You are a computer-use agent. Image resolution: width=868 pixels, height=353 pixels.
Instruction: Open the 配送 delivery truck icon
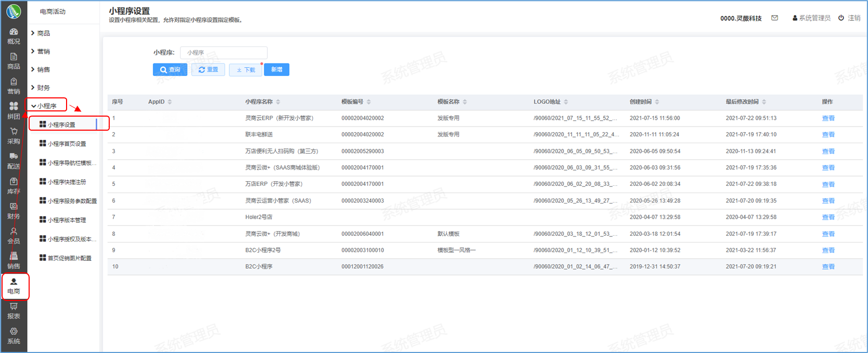pyautogui.click(x=14, y=160)
